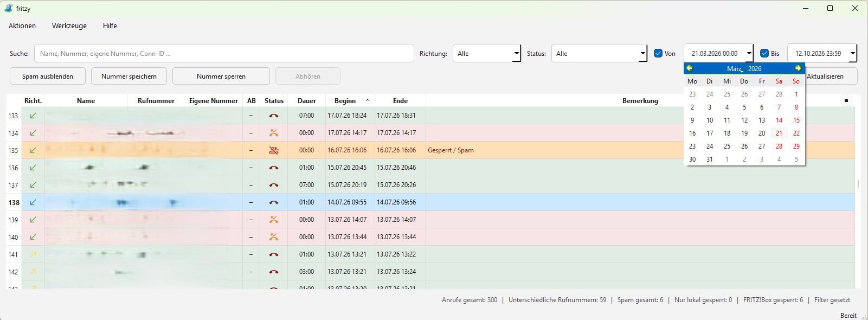Click missed call icon in row 139
The height and width of the screenshot is (320, 868).
[274, 220]
